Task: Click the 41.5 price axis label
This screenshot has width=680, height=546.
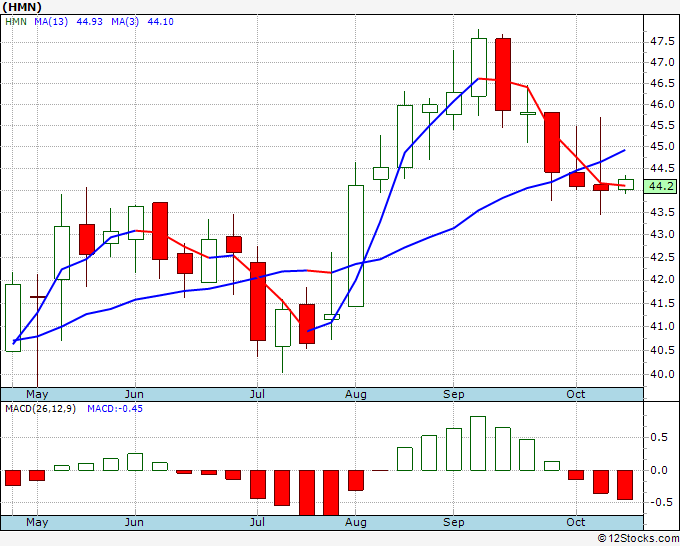Action: [662, 303]
